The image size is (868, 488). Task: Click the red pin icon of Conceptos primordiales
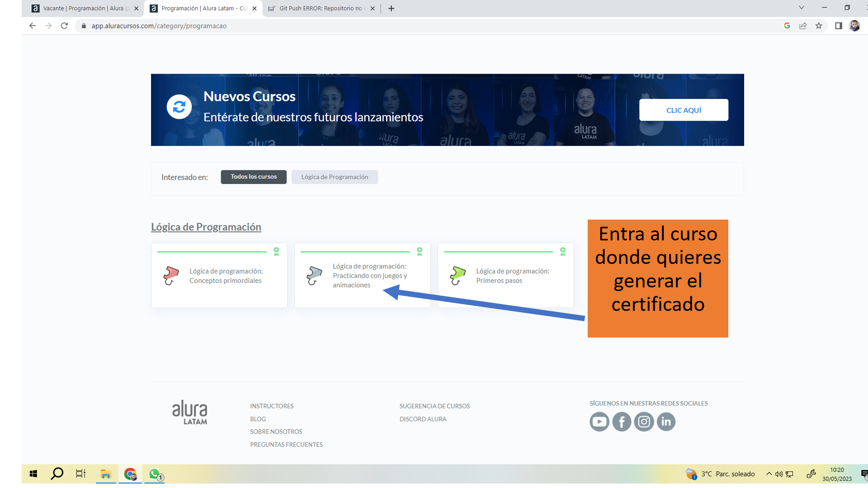171,275
